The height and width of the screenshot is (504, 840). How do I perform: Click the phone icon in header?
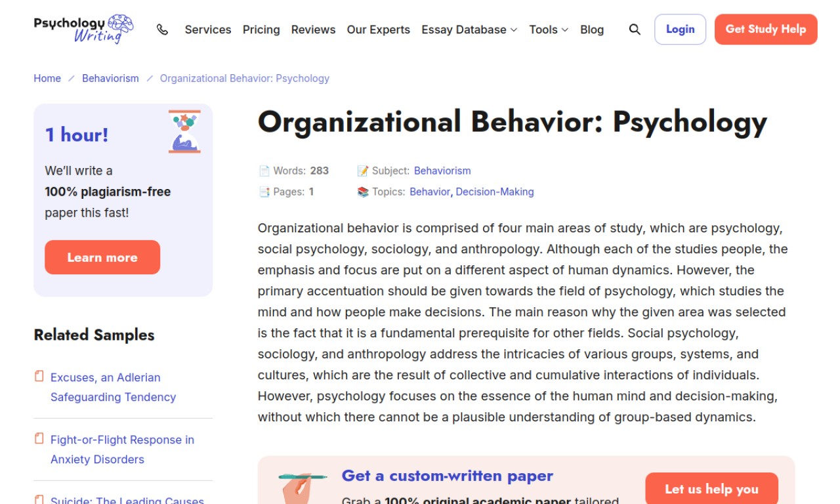[162, 30]
